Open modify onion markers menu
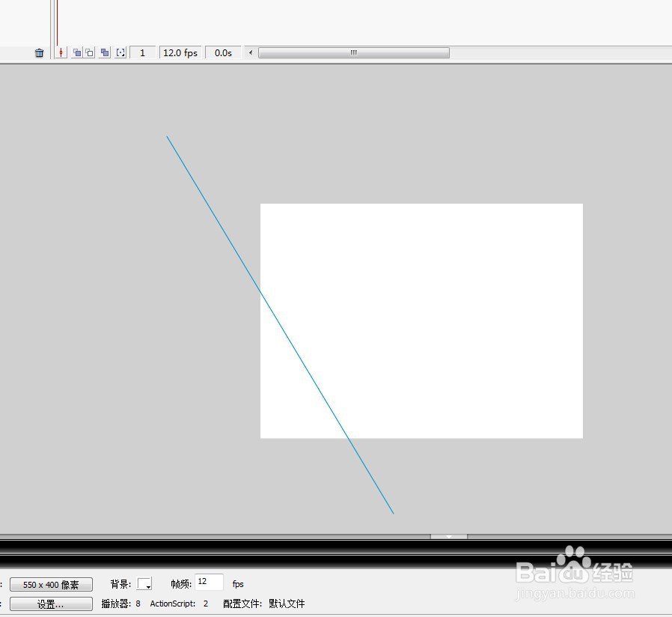The image size is (672, 617). pyautogui.click(x=121, y=52)
